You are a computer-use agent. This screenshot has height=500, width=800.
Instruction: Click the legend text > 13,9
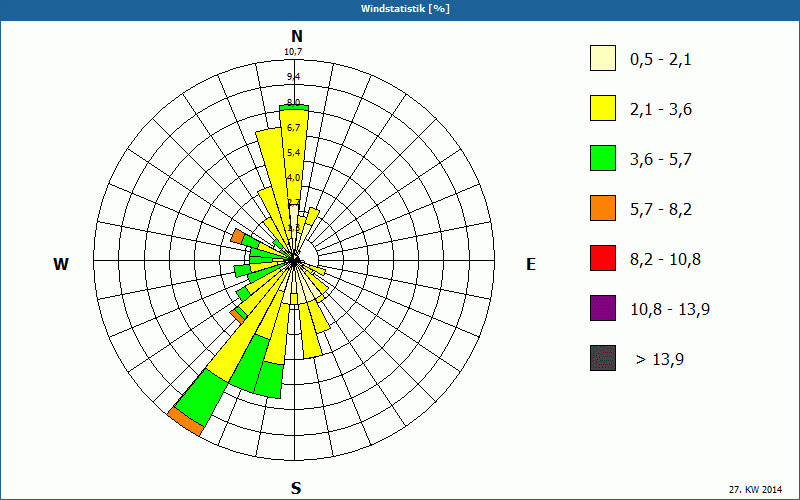pyautogui.click(x=660, y=360)
